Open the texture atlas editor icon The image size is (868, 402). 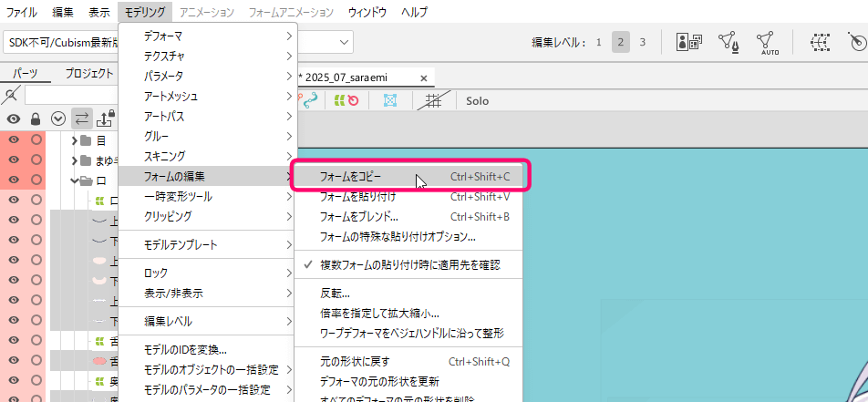click(687, 42)
